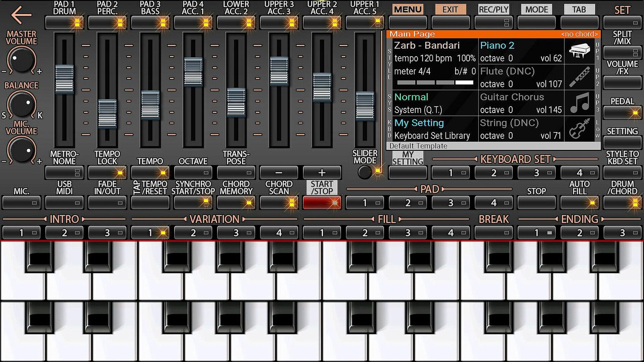Click the OCTAVE button
Image resolution: width=644 pixels, height=362 pixels.
point(193,173)
